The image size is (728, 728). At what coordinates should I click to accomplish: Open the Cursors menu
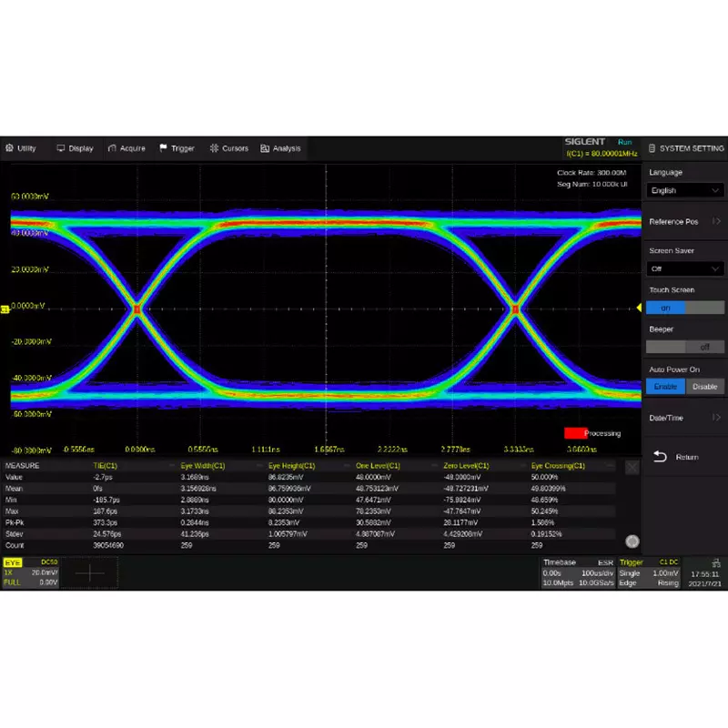[229, 148]
